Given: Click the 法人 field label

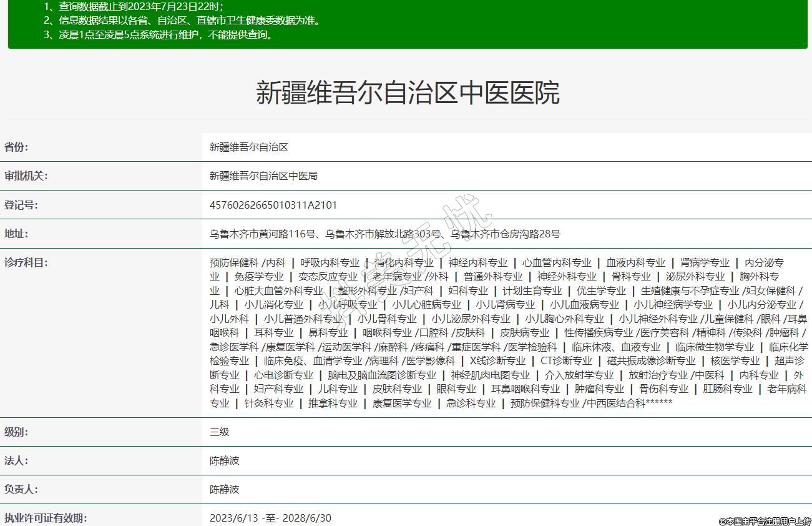Looking at the screenshot, I should 16,461.
